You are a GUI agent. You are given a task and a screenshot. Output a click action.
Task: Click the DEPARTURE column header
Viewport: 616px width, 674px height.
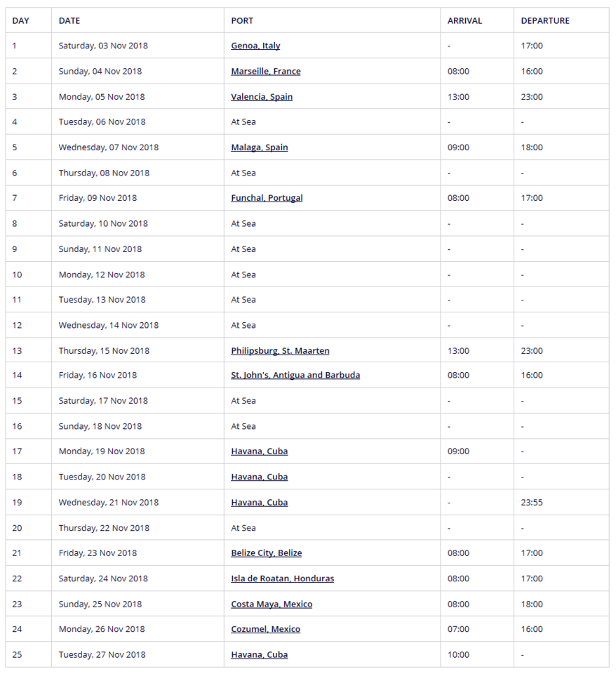click(545, 20)
